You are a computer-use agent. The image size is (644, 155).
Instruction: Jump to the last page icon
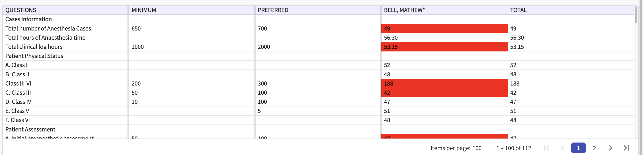(626, 148)
